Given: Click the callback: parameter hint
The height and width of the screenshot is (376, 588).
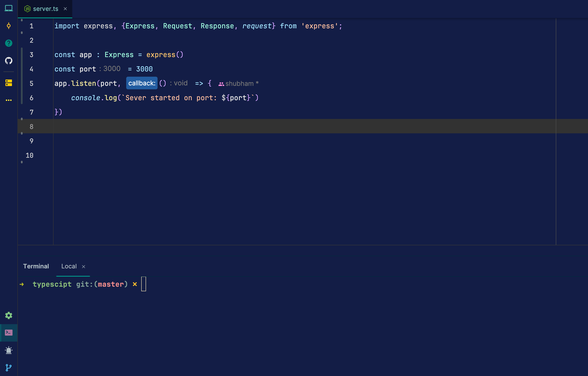Looking at the screenshot, I should click(x=142, y=83).
